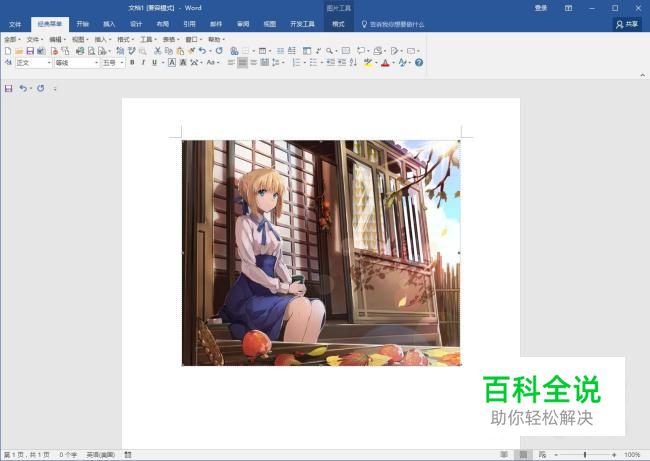Open the 全部 menu dropdown
Screen dimensions: 650x461
coord(12,39)
